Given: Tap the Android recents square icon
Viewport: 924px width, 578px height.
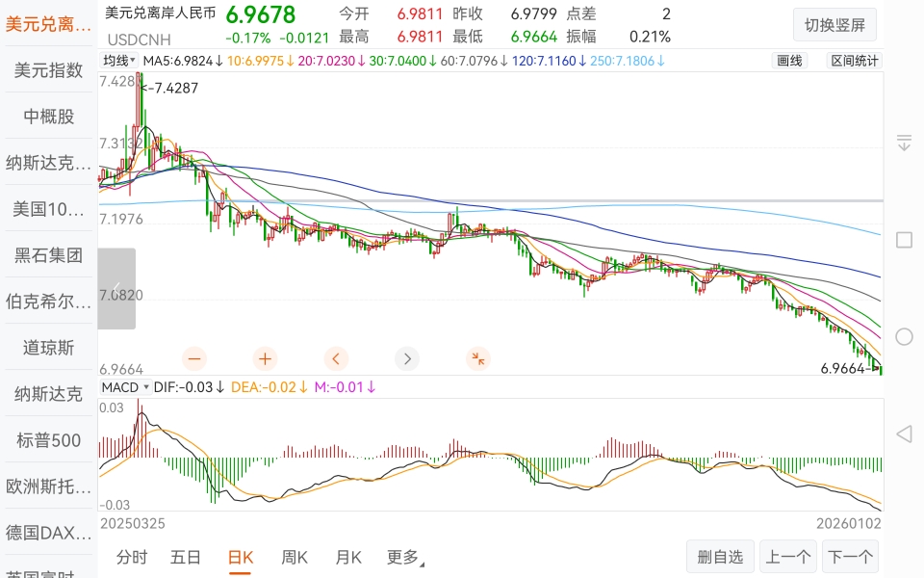Looking at the screenshot, I should coord(904,240).
